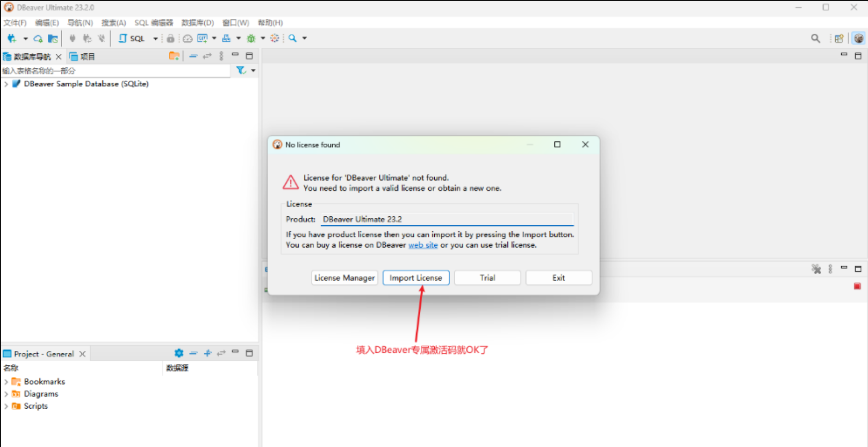868x447 pixels.
Task: Open the dashboard gauge icon
Action: tap(188, 38)
